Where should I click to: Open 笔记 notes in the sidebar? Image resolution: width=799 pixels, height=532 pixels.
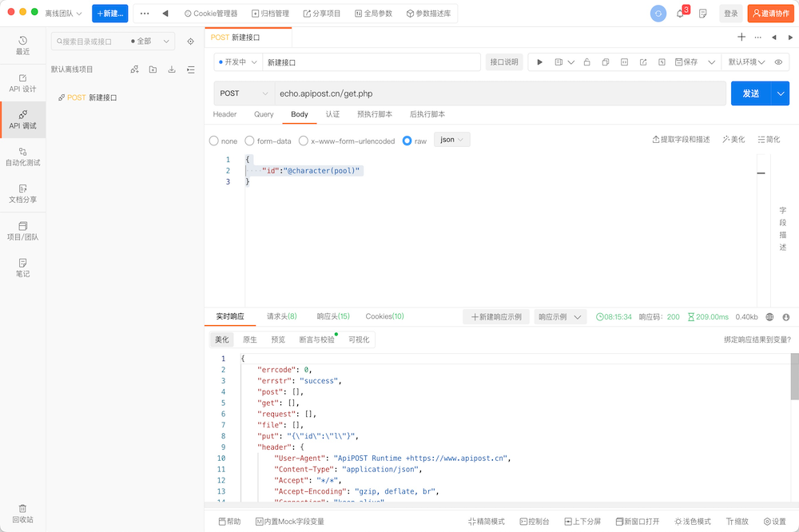tap(22, 268)
